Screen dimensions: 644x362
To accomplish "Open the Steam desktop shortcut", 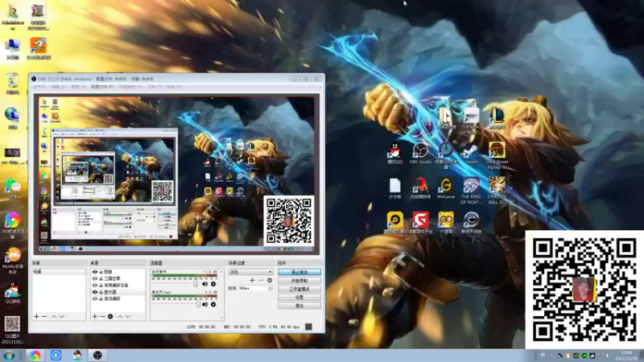I will tap(471, 153).
